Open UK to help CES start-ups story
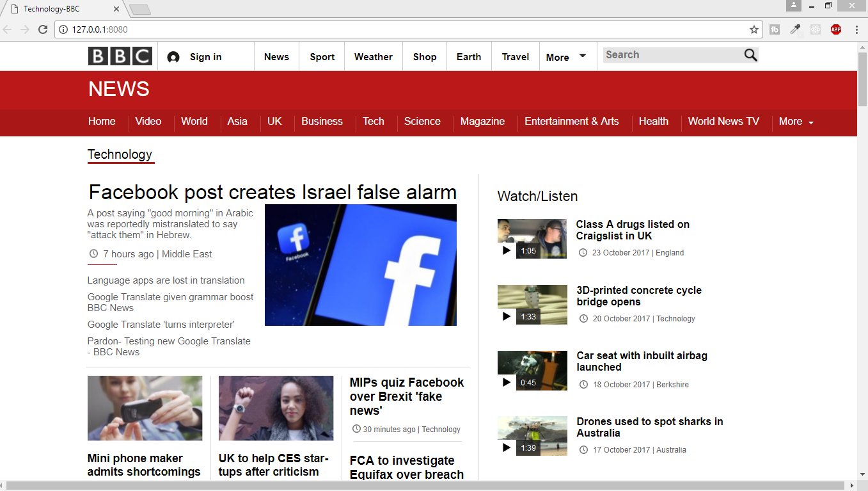Image resolution: width=868 pixels, height=491 pixels. click(x=274, y=465)
